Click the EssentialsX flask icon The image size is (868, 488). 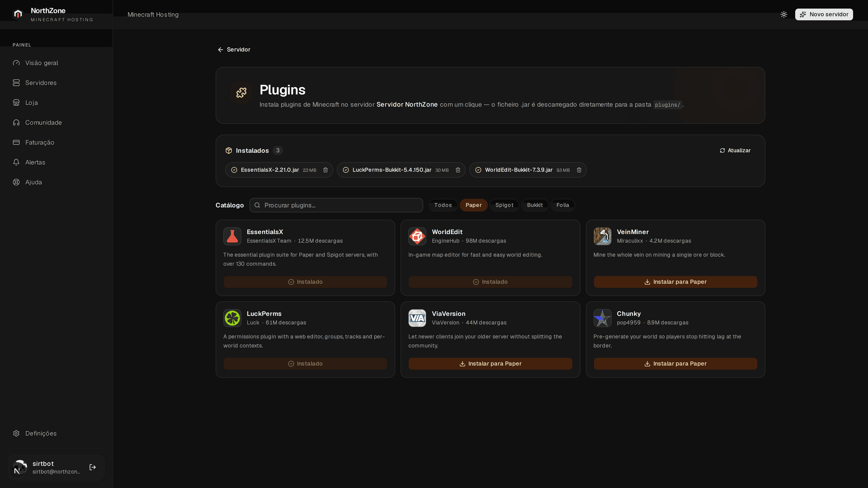232,236
